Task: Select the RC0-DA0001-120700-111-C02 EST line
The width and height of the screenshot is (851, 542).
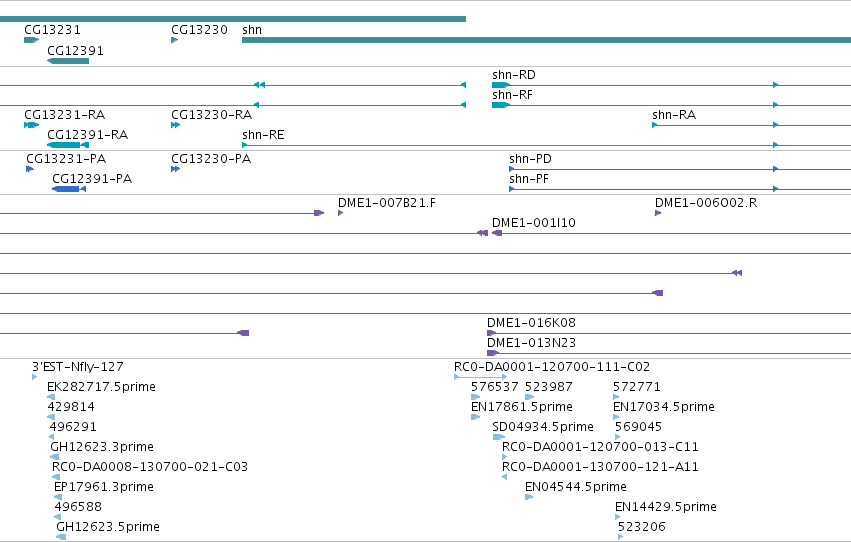Action: click(x=481, y=377)
